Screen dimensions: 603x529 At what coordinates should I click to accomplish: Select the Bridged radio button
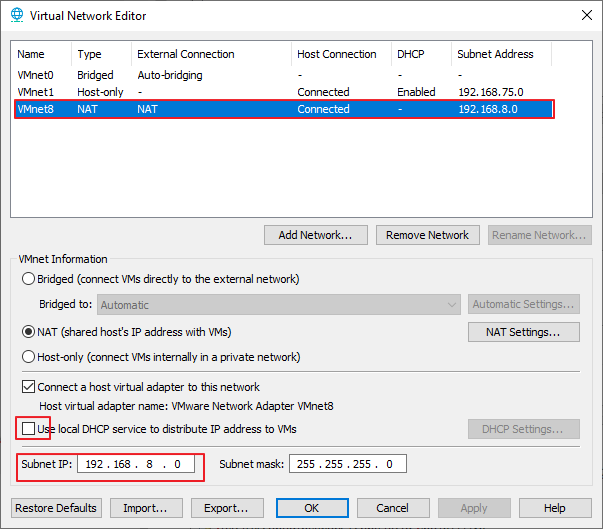[x=28, y=279]
